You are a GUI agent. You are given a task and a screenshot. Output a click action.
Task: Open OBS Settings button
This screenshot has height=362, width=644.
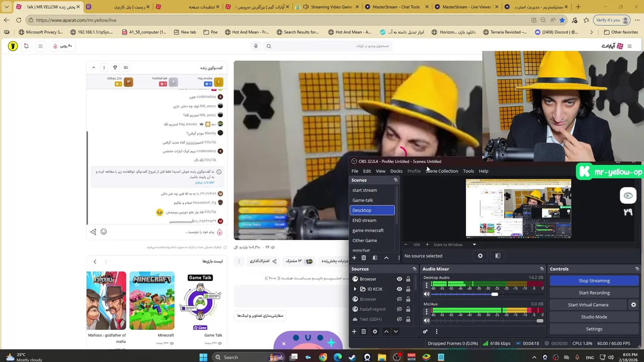594,329
